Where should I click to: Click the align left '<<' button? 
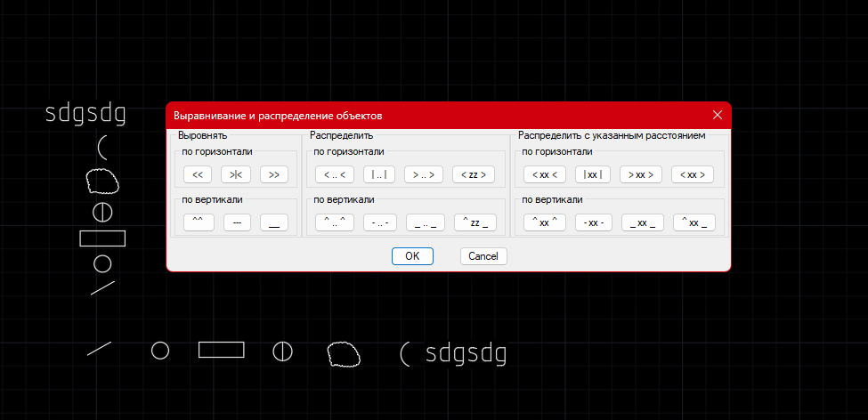pos(198,174)
